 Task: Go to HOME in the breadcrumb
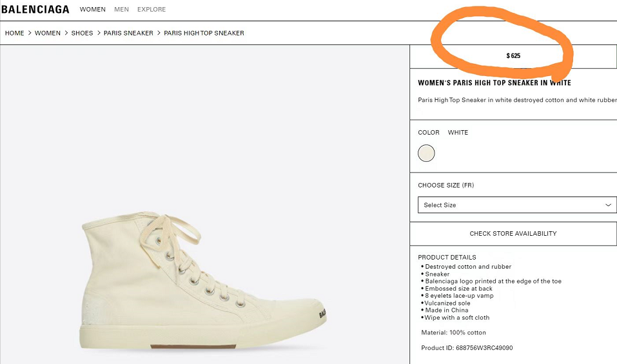pyautogui.click(x=15, y=33)
